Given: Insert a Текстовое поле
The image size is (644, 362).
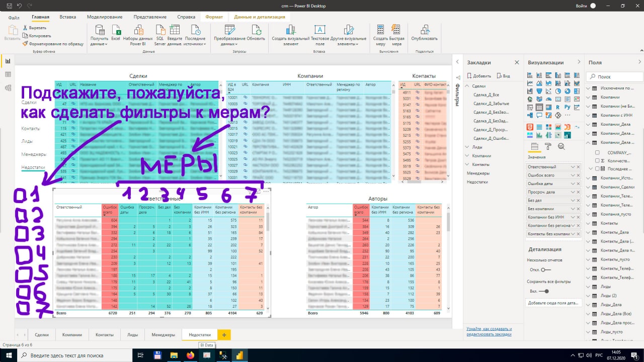Looking at the screenshot, I should (x=319, y=35).
